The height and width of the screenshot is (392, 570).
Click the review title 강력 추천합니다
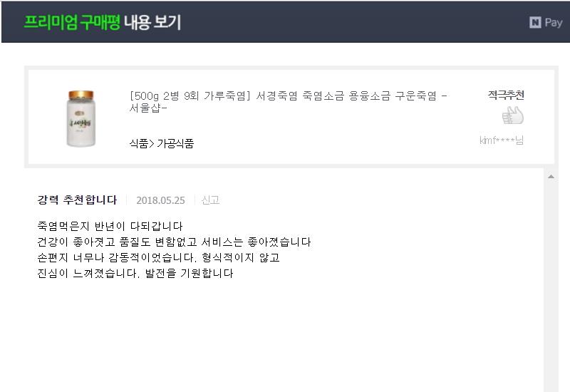click(77, 200)
